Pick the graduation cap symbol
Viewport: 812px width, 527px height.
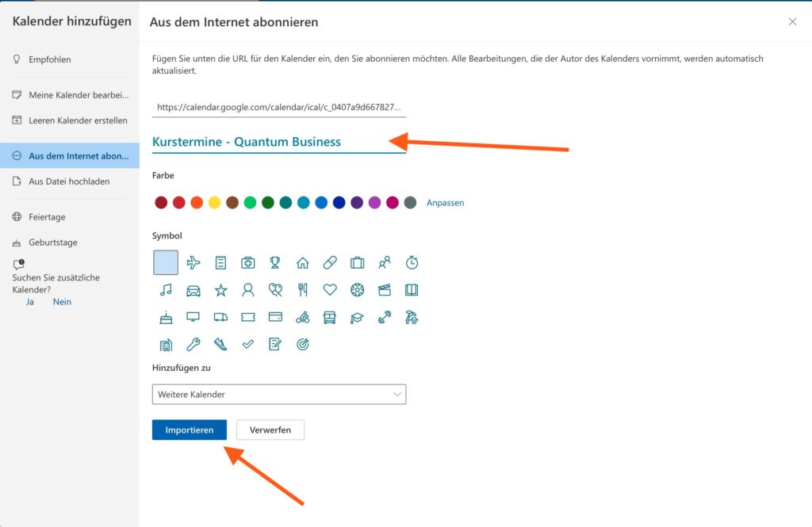coord(357,317)
